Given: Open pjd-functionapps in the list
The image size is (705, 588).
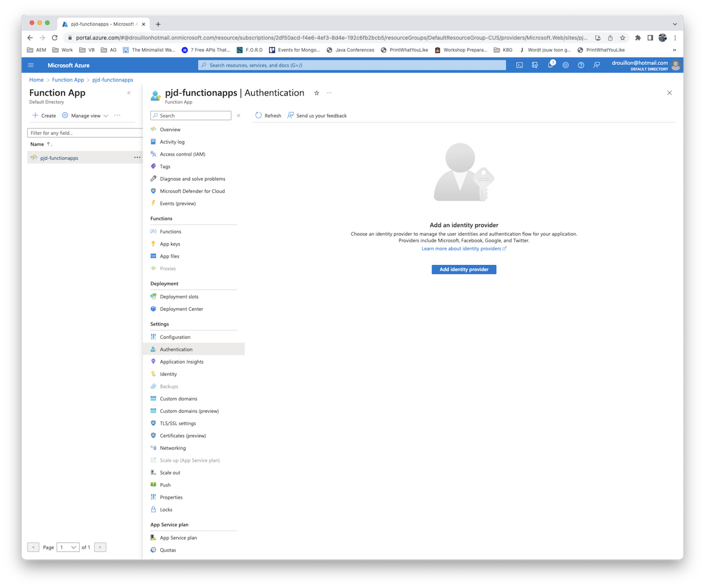Looking at the screenshot, I should coord(59,158).
